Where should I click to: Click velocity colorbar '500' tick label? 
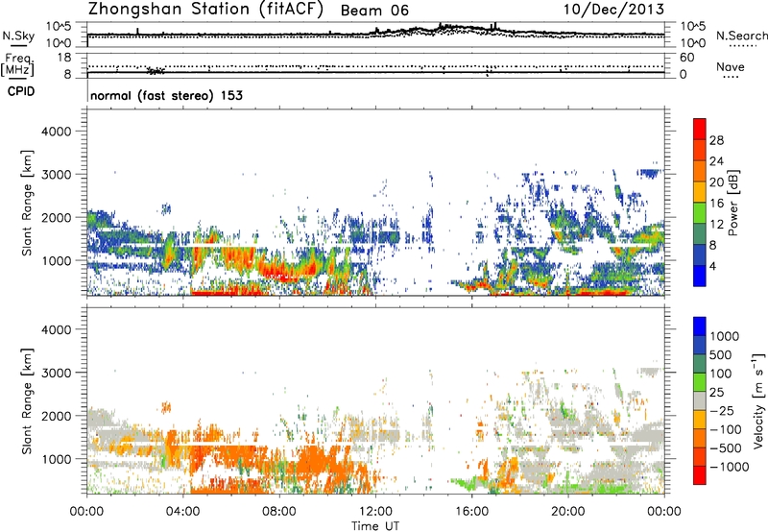[721, 354]
